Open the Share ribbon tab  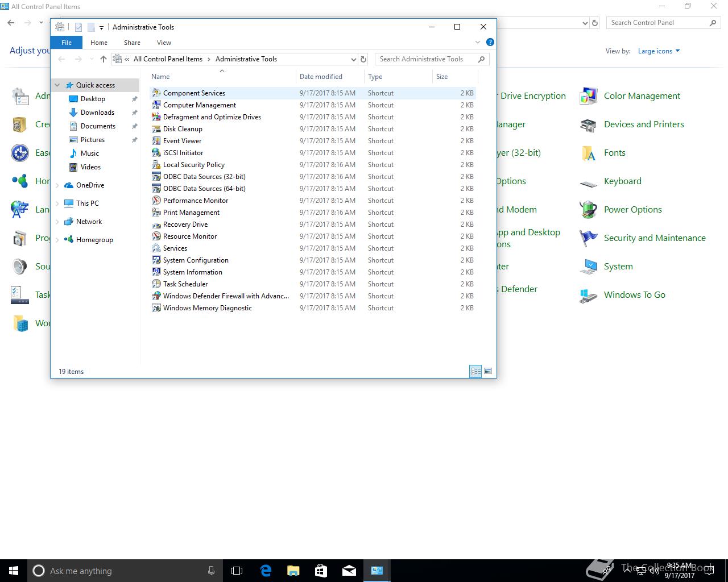[132, 43]
